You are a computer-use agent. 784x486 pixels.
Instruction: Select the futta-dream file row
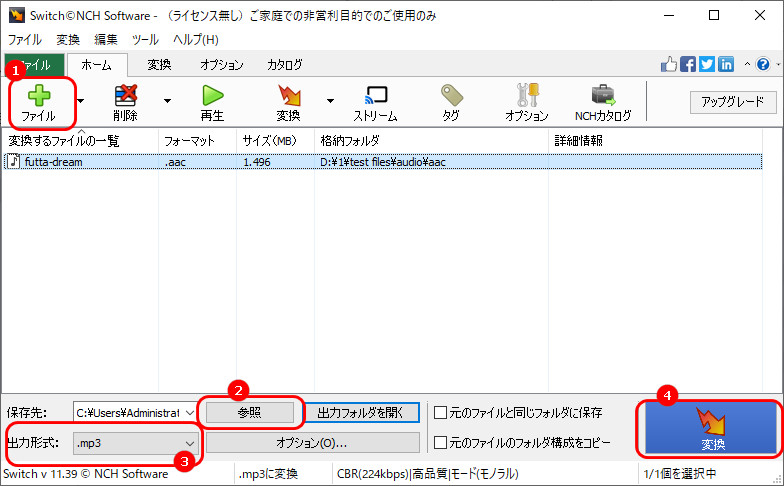click(x=382, y=162)
